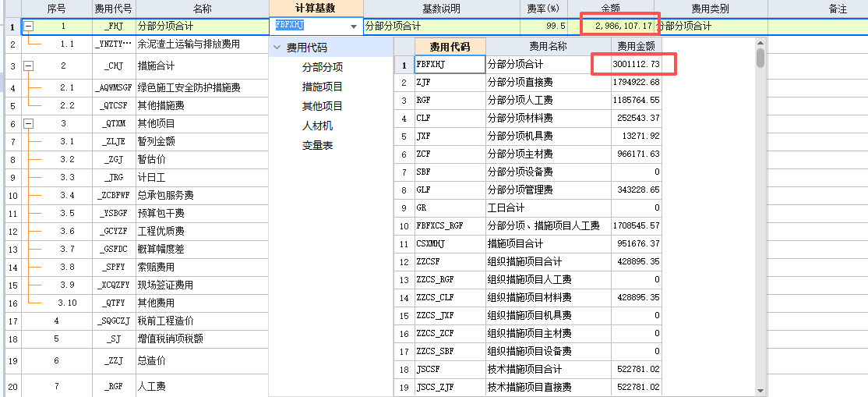Screen dimensions: 868x397
Task: Select the ZJF 分部分项直接费 row
Action: (528, 83)
